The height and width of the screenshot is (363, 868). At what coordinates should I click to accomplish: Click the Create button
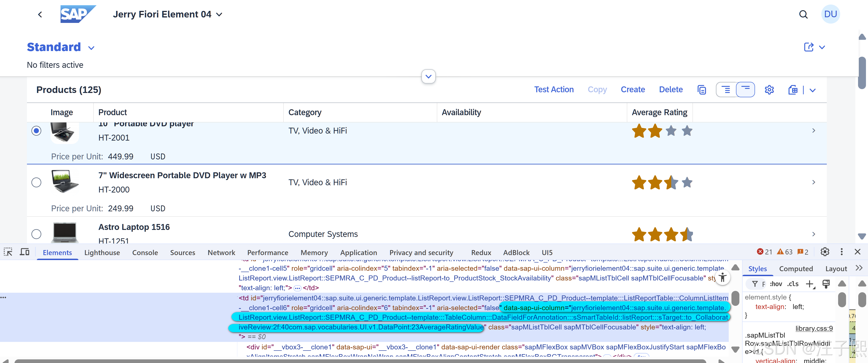point(632,89)
